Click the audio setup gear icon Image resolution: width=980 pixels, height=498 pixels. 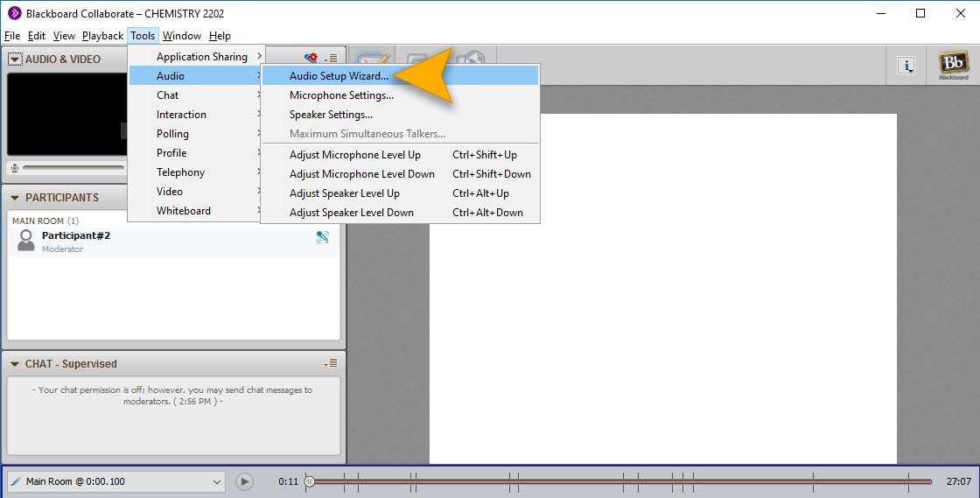tap(311, 58)
